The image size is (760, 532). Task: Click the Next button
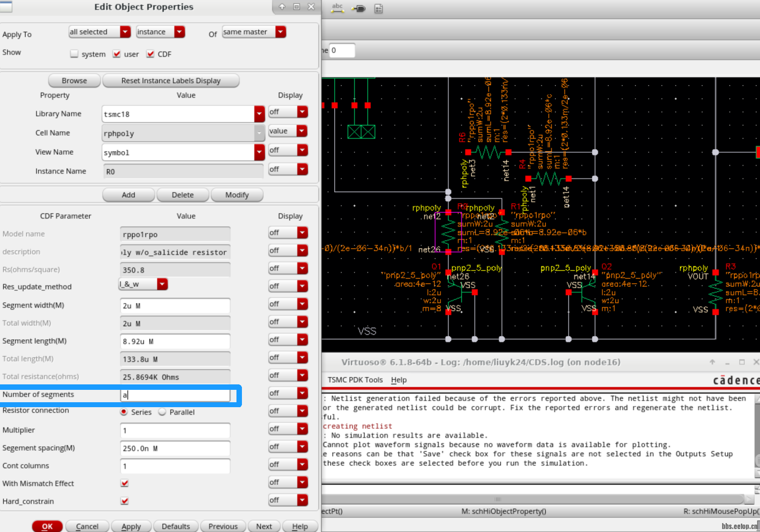tap(264, 526)
